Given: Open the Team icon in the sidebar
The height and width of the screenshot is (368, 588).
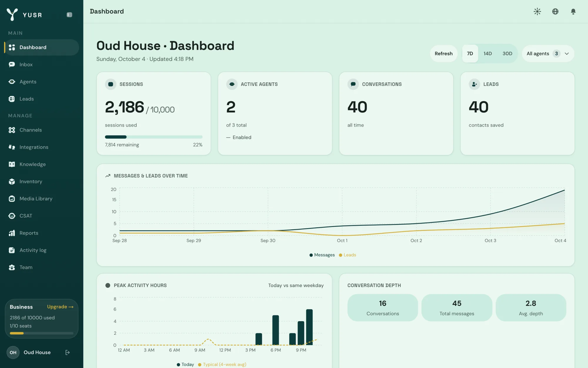Looking at the screenshot, I should click(12, 267).
